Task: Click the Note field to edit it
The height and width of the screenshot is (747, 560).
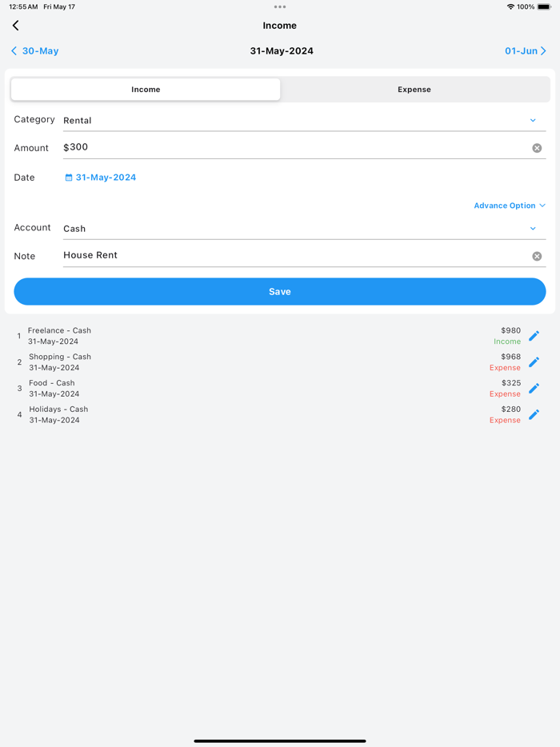Action: tap(240, 255)
